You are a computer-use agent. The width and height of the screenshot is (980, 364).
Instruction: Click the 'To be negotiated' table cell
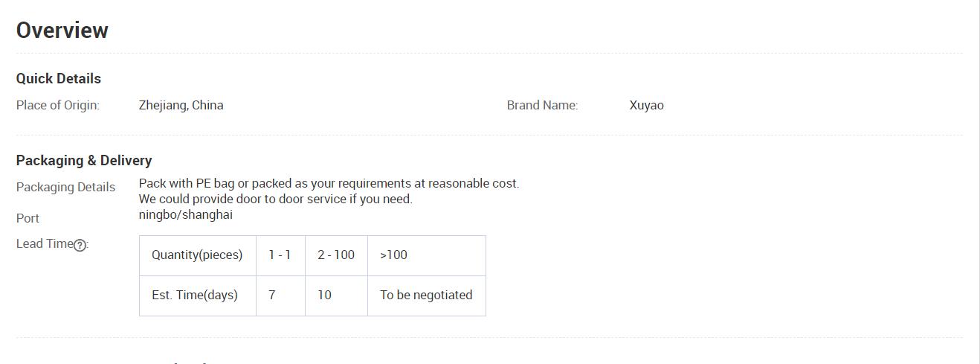click(426, 295)
